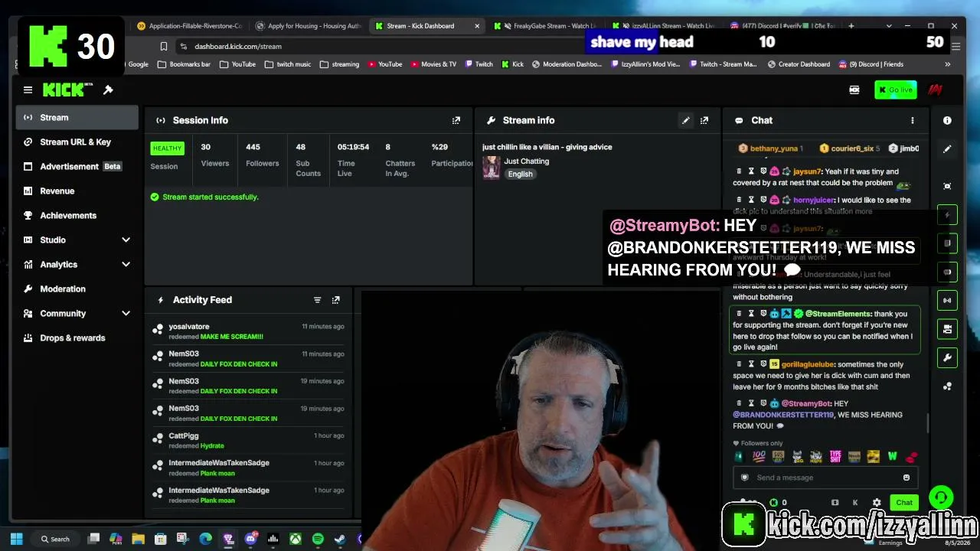Open the Chat panel three-dot options menu

click(x=912, y=120)
